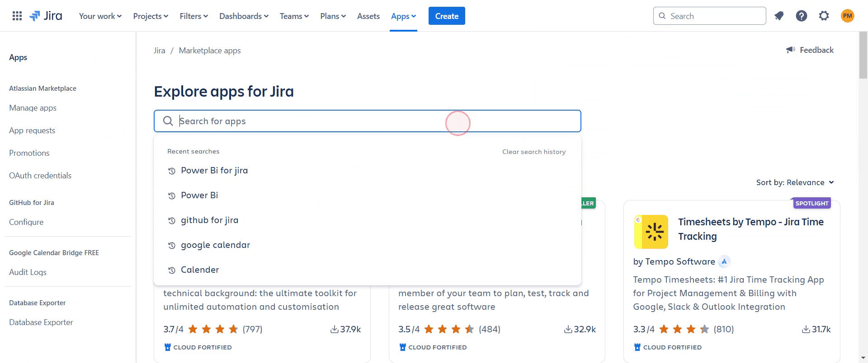The height and width of the screenshot is (363, 868).
Task: Open the PM profile avatar
Action: click(x=848, y=16)
